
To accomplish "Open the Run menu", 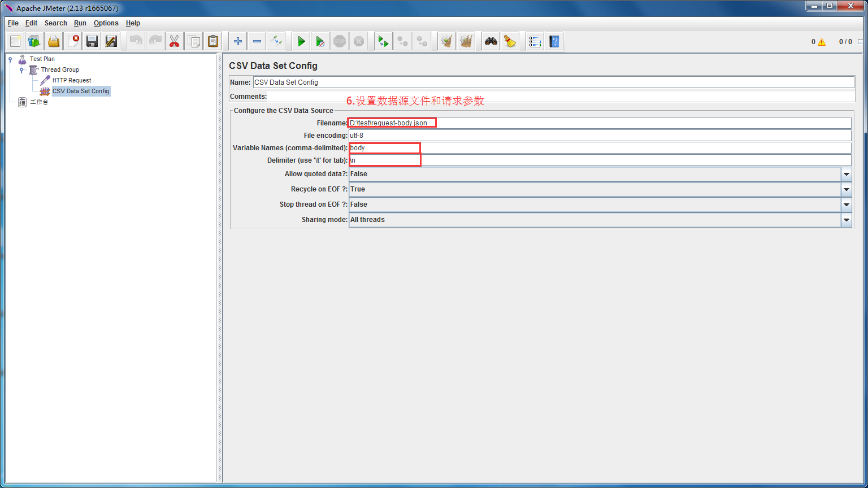I will [80, 23].
